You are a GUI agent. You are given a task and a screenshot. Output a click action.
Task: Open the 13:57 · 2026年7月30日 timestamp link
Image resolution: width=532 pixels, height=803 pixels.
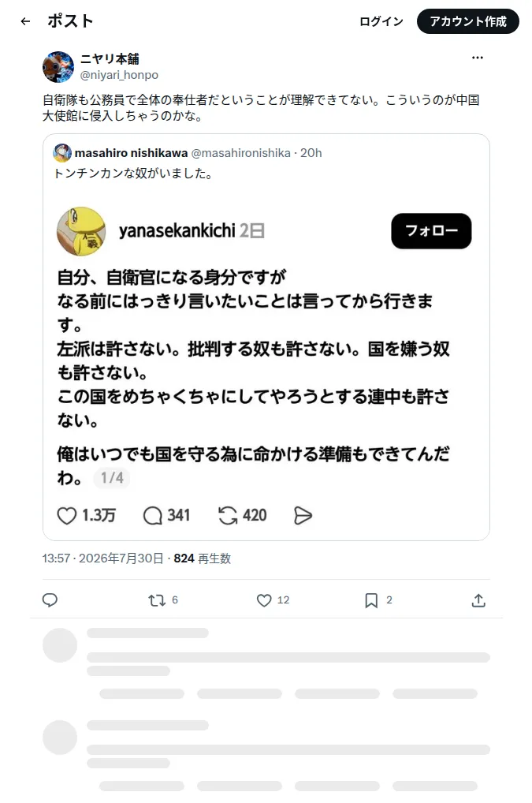[102, 558]
